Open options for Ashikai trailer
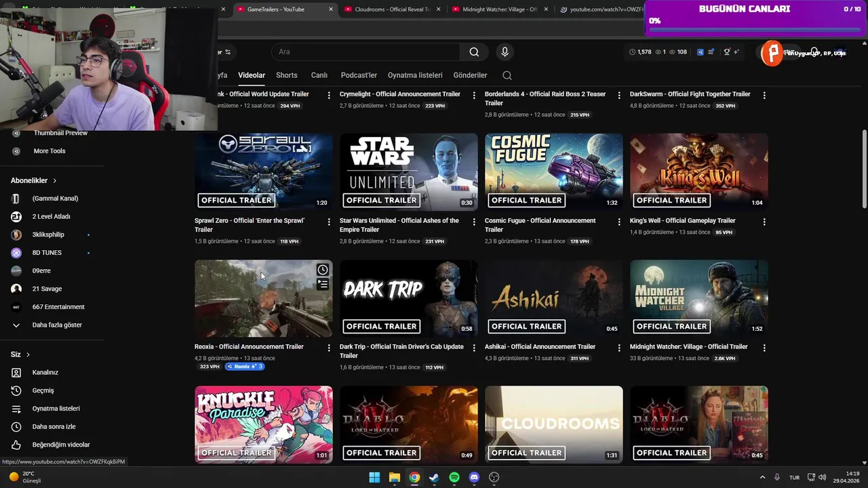The width and height of the screenshot is (868, 488). tap(619, 348)
